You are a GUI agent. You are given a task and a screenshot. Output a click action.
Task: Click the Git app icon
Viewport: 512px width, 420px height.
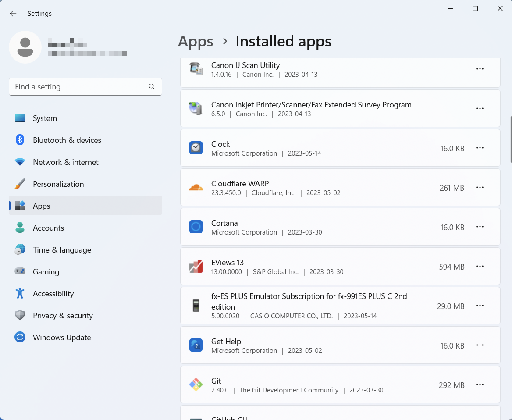(x=196, y=385)
